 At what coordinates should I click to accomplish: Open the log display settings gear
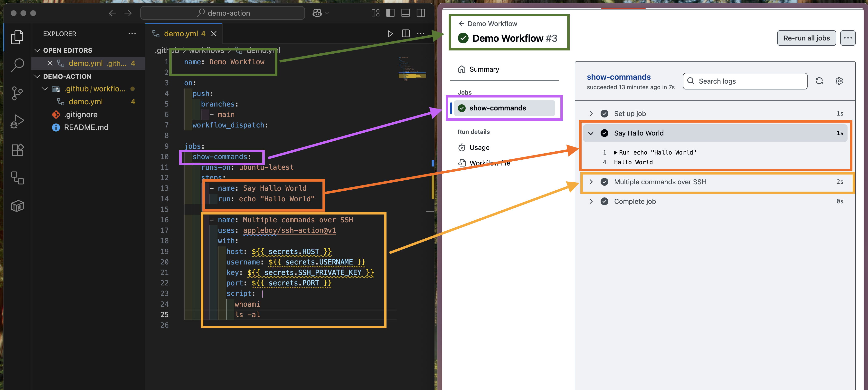tap(839, 81)
